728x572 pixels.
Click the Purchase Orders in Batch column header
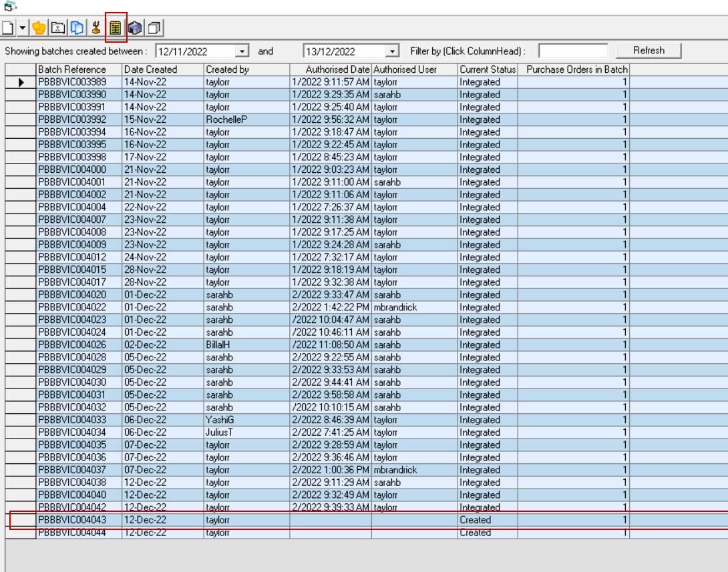(574, 69)
